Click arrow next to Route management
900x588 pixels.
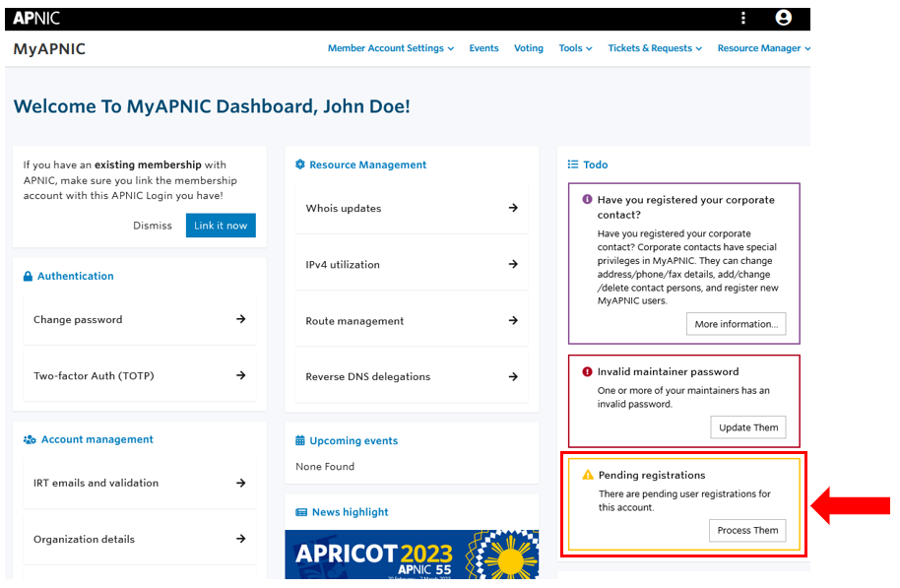pos(513,320)
